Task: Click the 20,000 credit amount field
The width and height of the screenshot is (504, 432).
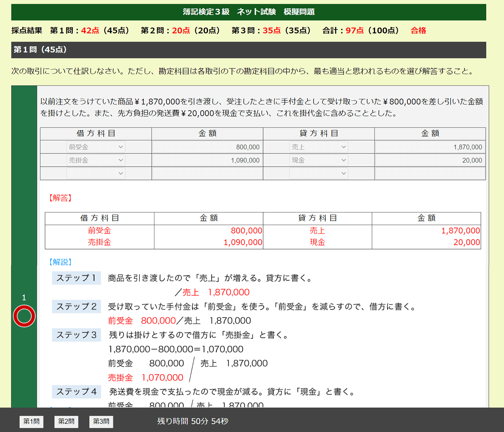Action: pos(430,160)
